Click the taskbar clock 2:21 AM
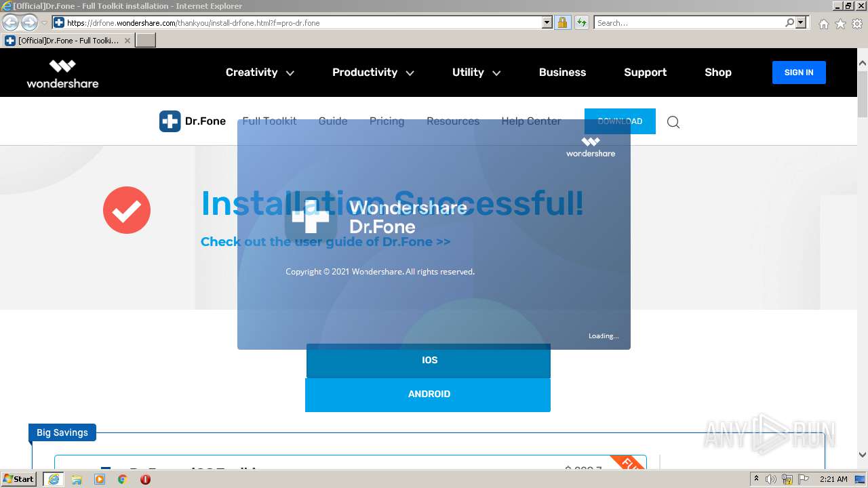The height and width of the screenshot is (488, 868). pyautogui.click(x=833, y=479)
